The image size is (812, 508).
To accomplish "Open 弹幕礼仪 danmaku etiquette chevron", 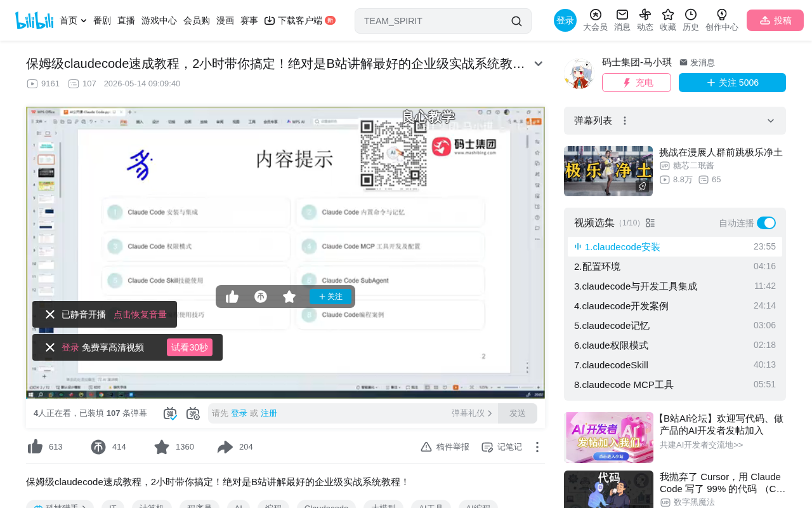I will coord(490,413).
